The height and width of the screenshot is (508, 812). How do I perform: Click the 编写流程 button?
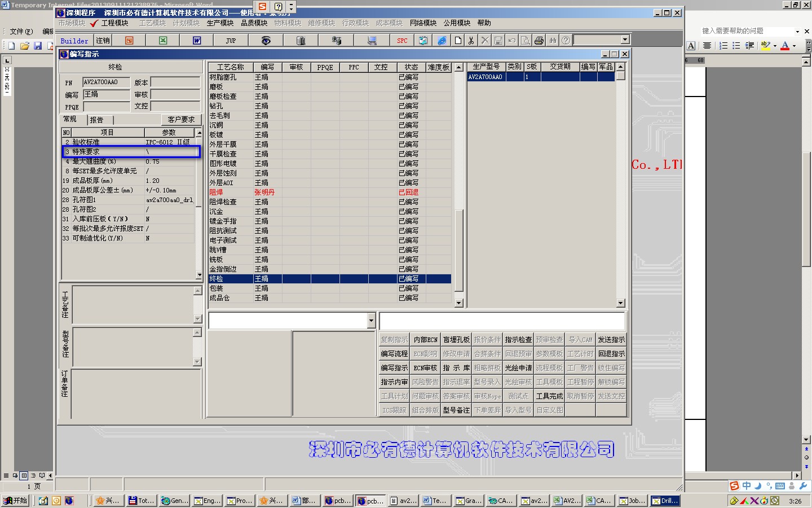[x=394, y=354]
